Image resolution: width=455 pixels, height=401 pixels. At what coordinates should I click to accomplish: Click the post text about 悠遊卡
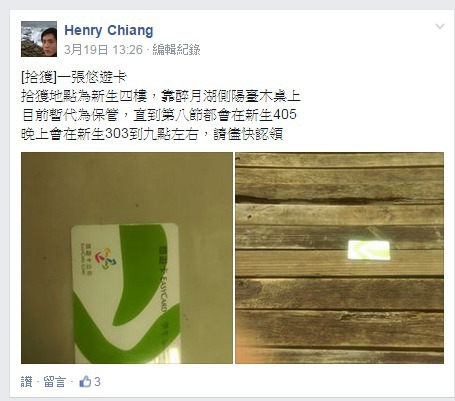pyautogui.click(x=161, y=106)
